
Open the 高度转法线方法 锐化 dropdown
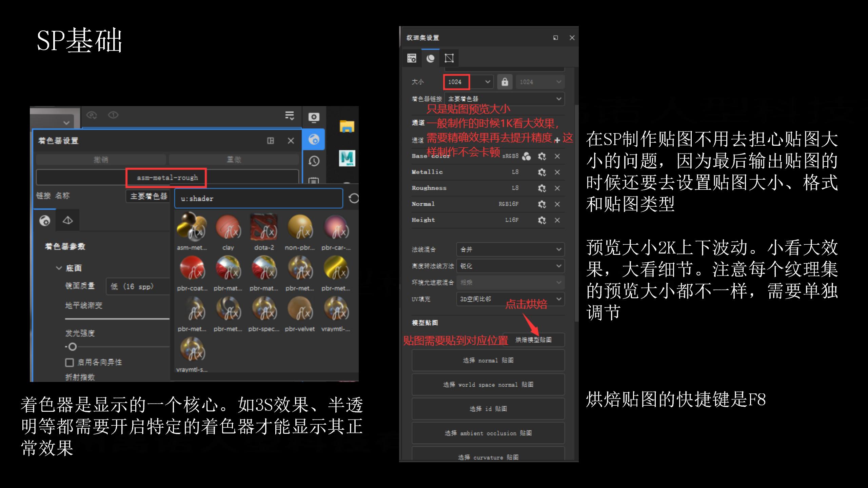(511, 266)
